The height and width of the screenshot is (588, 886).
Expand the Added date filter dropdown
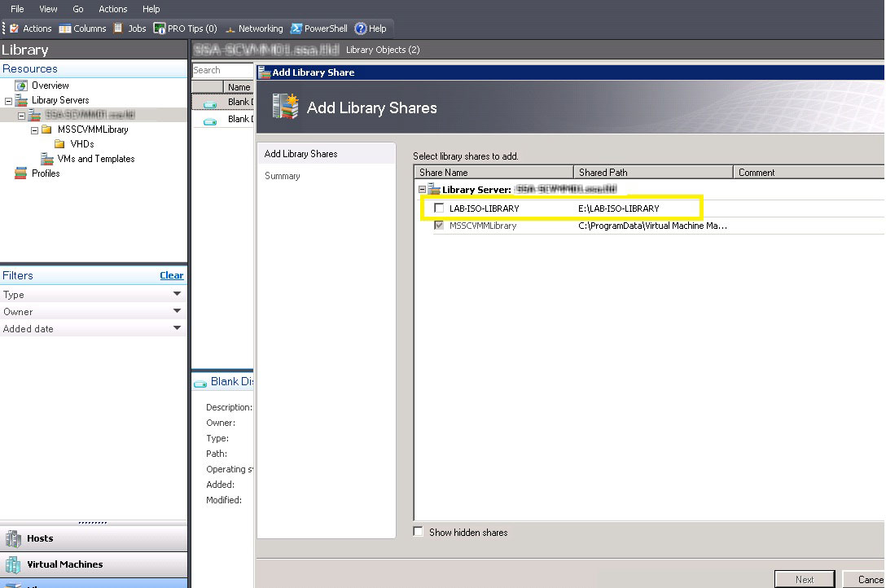177,327
